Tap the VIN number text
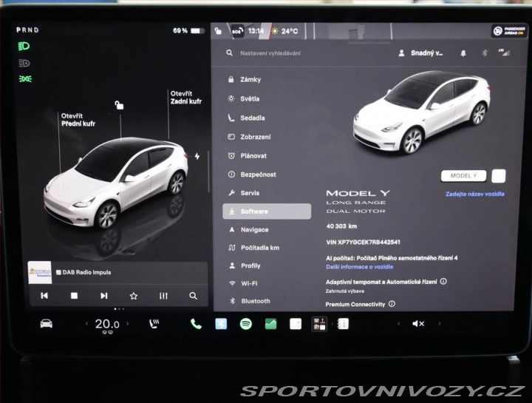 click(363, 243)
